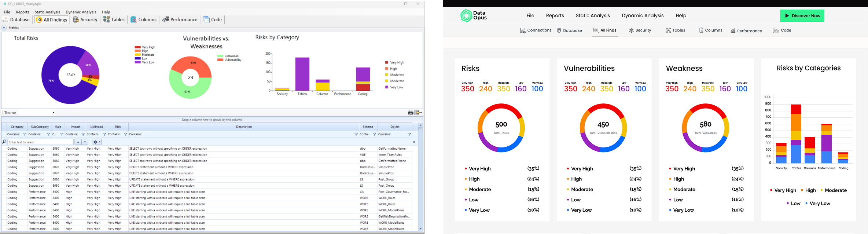Open File menu in DB_118873 window
Viewport: 868px width, 234px height.
(7, 12)
